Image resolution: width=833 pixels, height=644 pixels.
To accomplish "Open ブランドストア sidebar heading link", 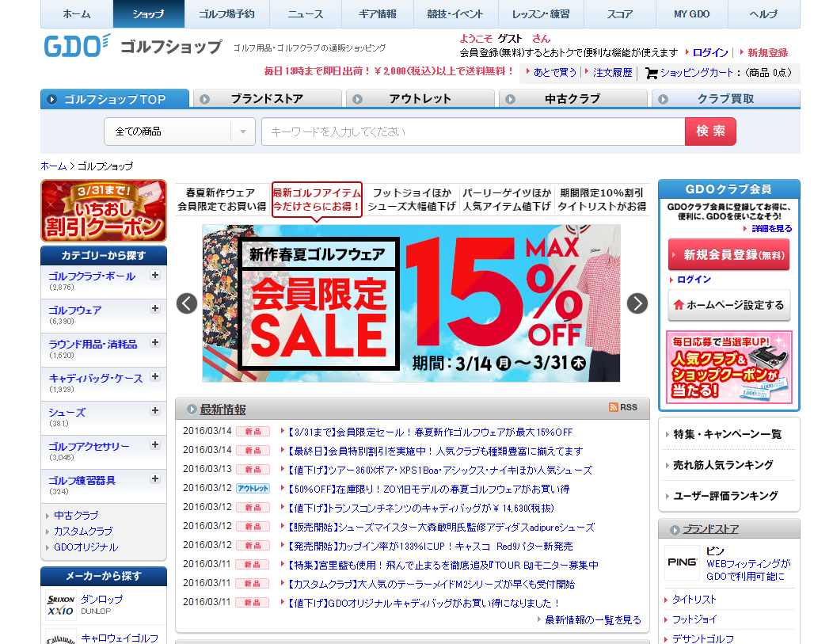I will click(711, 529).
